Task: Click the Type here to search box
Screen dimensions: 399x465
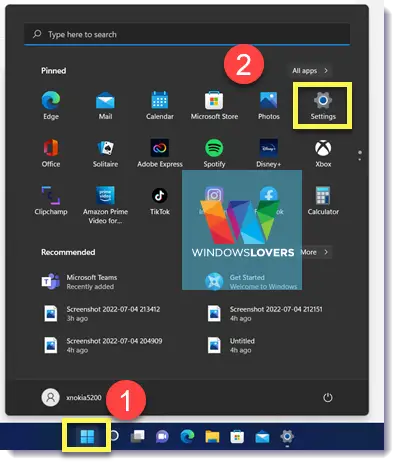Action: pos(187,34)
